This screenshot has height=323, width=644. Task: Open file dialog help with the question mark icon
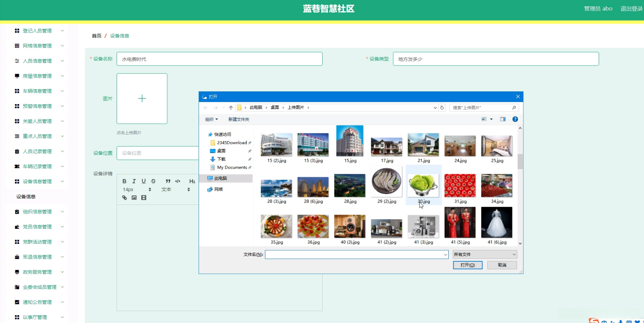(515, 119)
